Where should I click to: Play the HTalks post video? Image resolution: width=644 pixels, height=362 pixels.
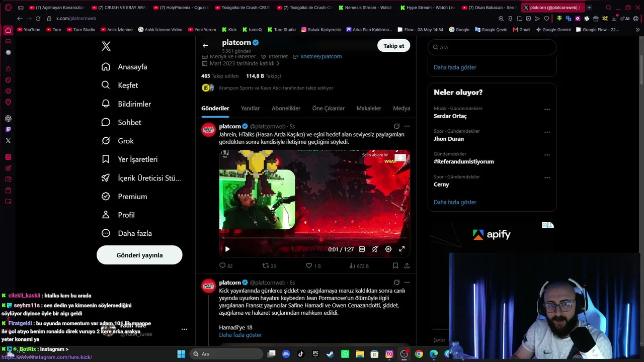point(227,249)
